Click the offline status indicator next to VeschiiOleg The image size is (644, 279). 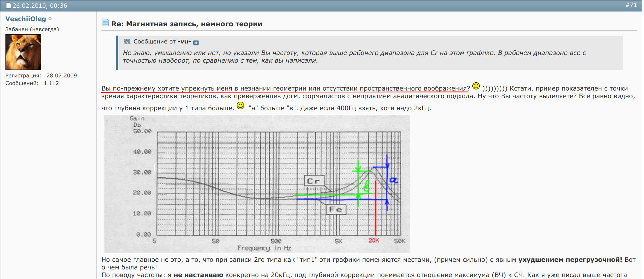[x=50, y=19]
